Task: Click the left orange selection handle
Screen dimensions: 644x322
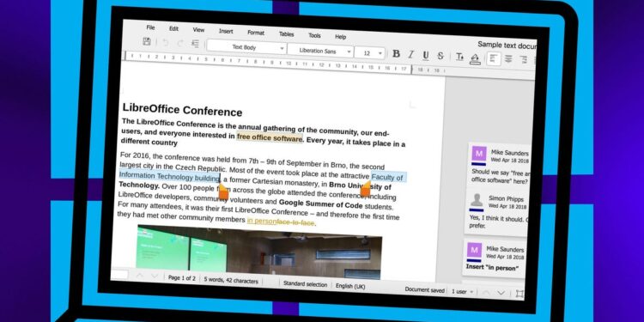Action: point(223,191)
